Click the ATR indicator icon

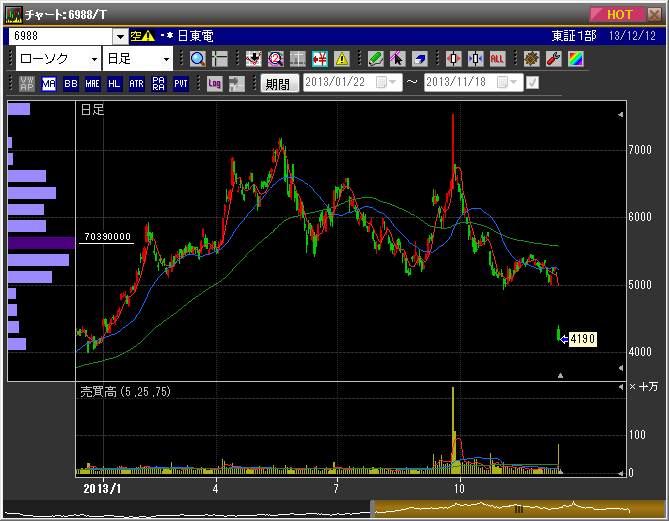[x=137, y=84]
